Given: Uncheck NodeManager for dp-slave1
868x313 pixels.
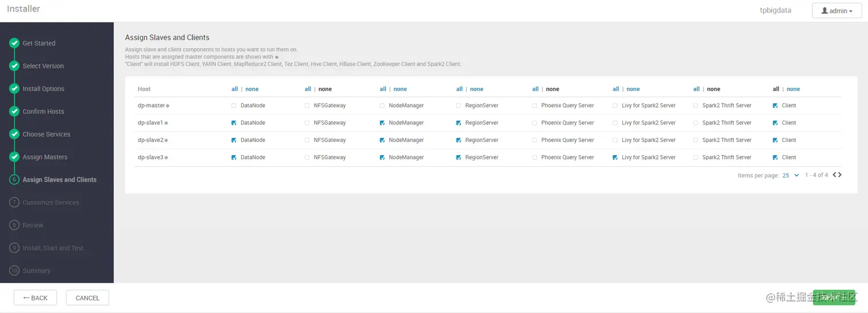Looking at the screenshot, I should click(x=382, y=123).
